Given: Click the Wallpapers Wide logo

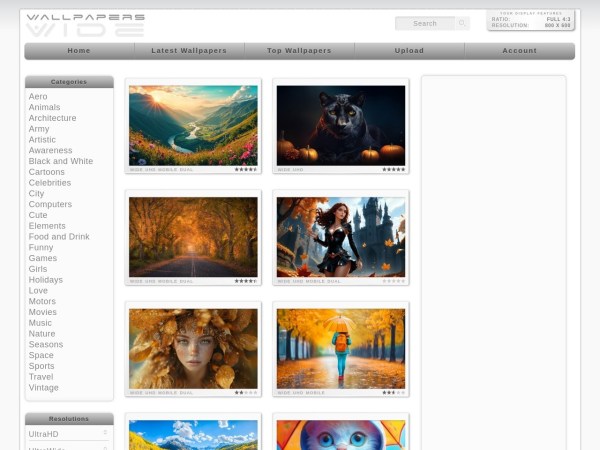Looking at the screenshot, I should pos(85,24).
